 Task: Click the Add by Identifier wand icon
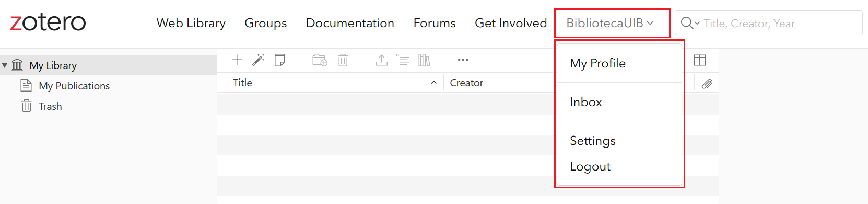tap(258, 60)
